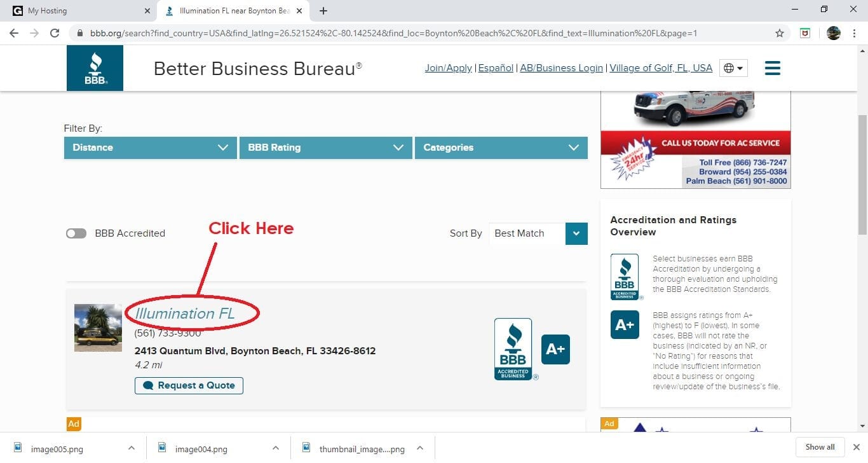Open downloaded file image005.png
Viewport: 868px width, 463px height.
pyautogui.click(x=57, y=449)
